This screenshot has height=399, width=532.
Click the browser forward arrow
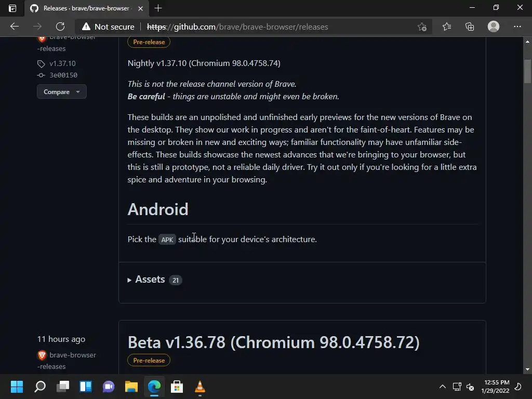(x=37, y=26)
